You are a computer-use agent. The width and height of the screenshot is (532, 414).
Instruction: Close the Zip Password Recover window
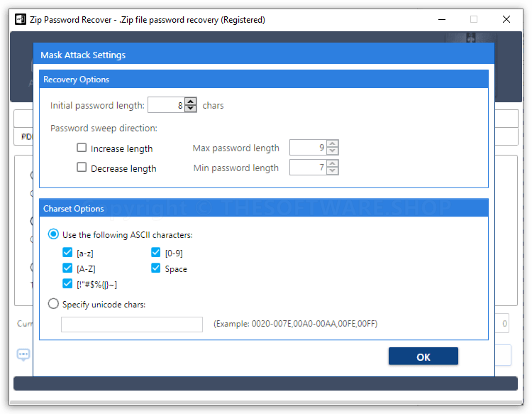click(506, 19)
